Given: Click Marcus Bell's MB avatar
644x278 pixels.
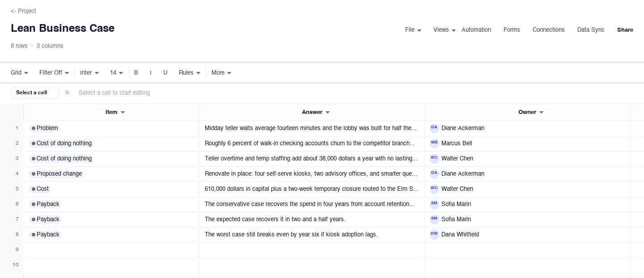Looking at the screenshot, I should point(434,143).
